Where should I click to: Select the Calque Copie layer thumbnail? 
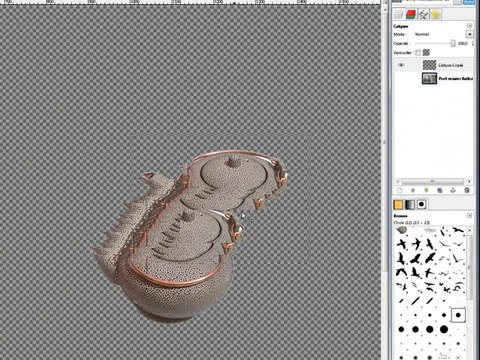point(429,65)
